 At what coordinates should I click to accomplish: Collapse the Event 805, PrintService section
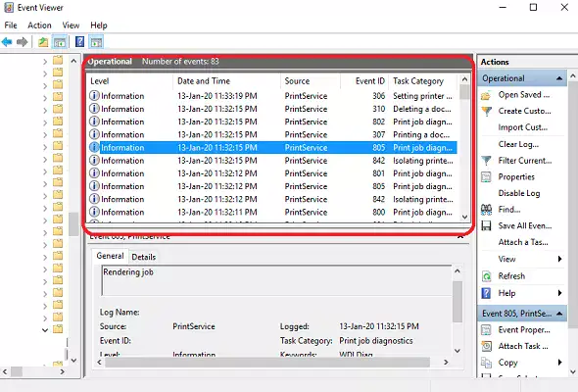point(559,314)
